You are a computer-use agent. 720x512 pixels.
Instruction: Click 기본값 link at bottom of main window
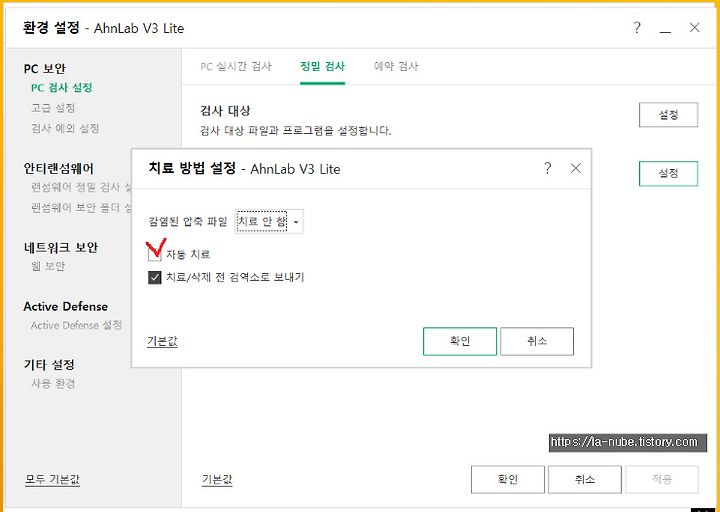tap(217, 479)
